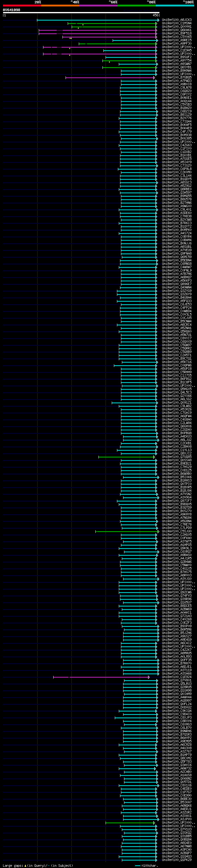Open hit UniRef100_Q6KA61
Image resolution: width=197 pixels, height=868 pixels.
pos(177,30)
